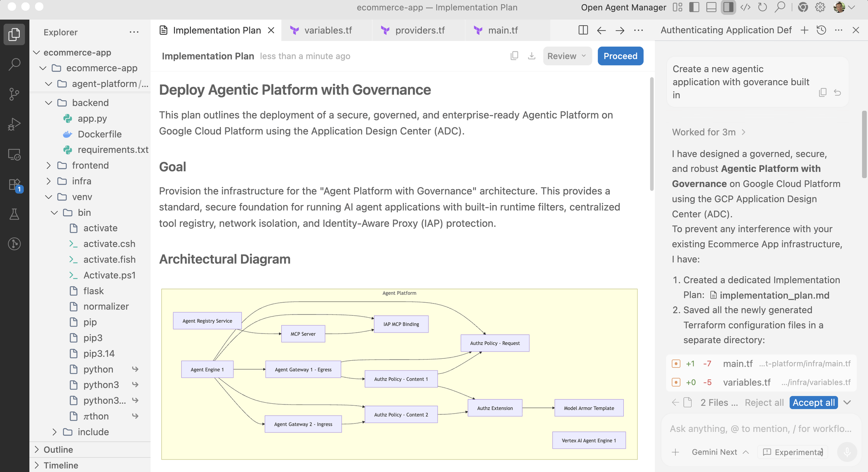Click Accept all changes
Viewport: 868px width, 472px height.
point(814,403)
